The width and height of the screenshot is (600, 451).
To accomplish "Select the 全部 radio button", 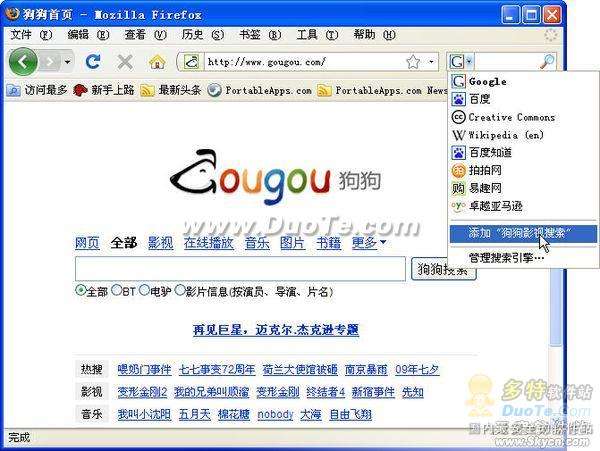I will point(80,291).
